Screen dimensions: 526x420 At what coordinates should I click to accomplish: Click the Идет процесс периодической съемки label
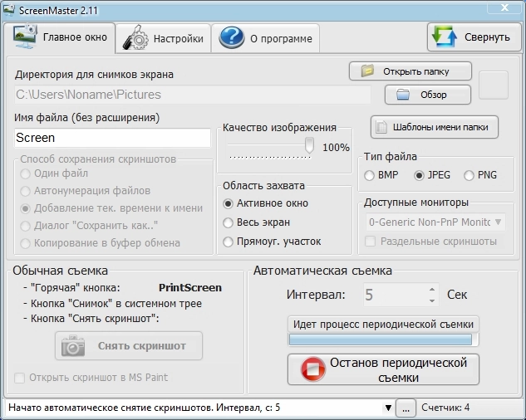point(383,325)
